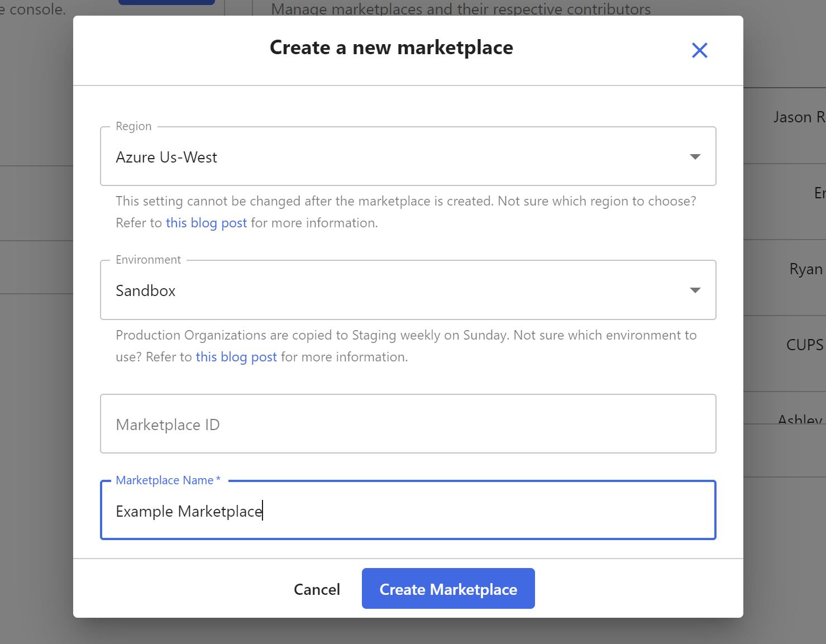Close the Create a new marketplace dialog

coord(699,50)
